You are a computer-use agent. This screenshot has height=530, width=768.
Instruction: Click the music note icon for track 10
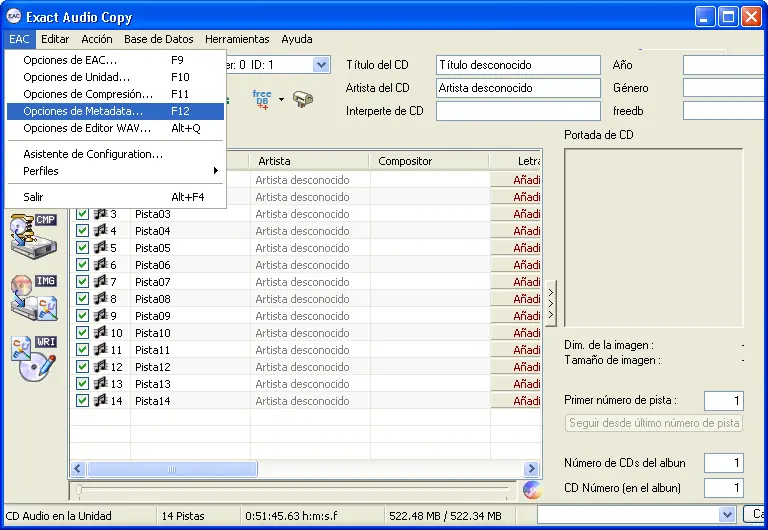[100, 333]
